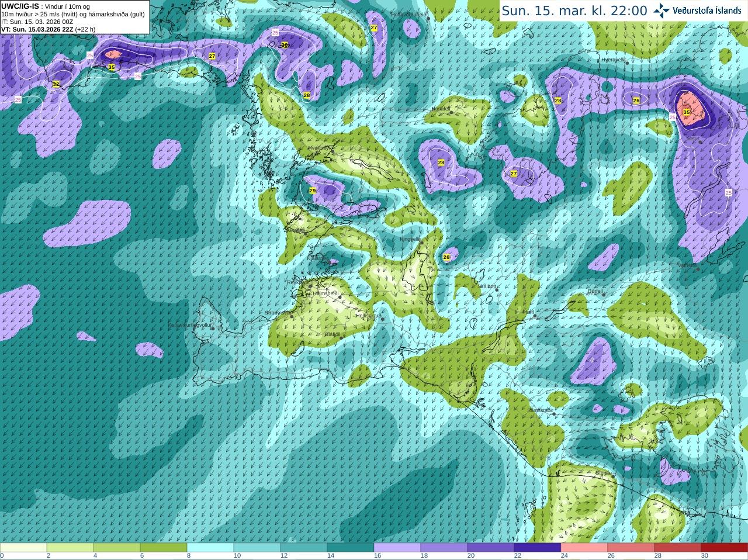Click the Veðurstofa Íslands compass logo icon

click(662, 11)
